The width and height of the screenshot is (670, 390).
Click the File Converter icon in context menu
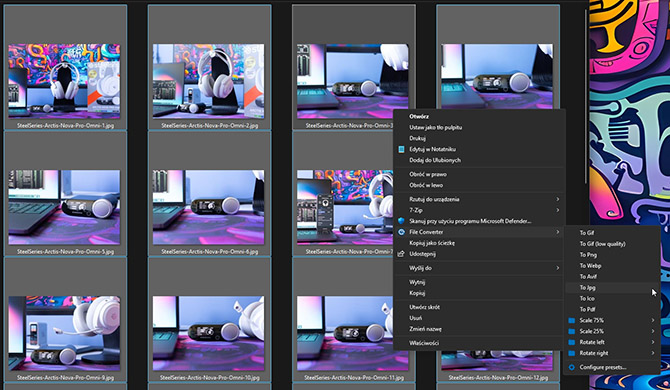coord(401,232)
